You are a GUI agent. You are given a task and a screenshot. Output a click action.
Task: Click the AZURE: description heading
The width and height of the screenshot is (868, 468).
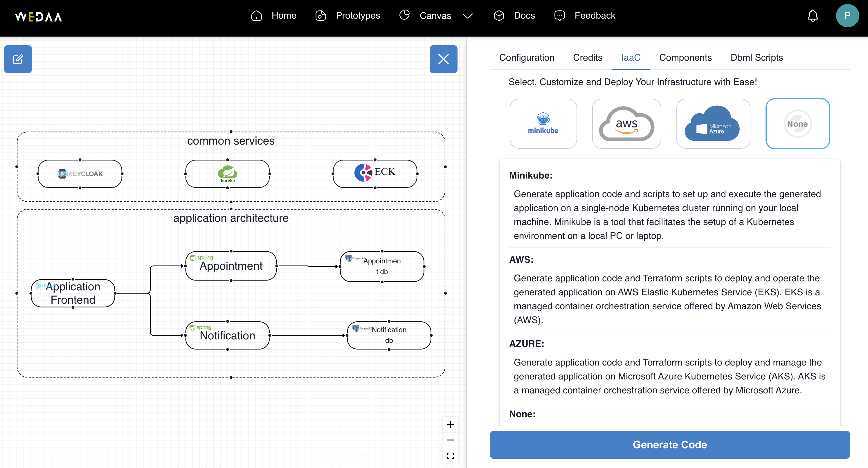(x=527, y=344)
